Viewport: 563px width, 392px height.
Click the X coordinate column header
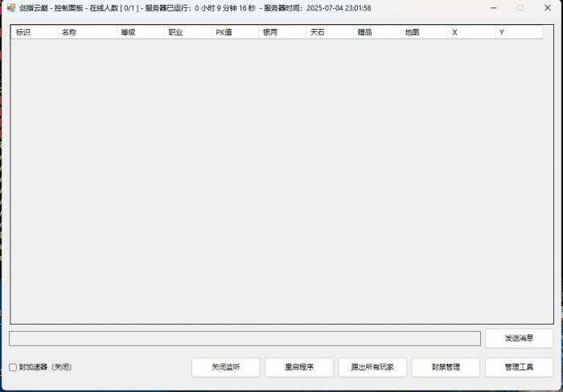(471, 32)
